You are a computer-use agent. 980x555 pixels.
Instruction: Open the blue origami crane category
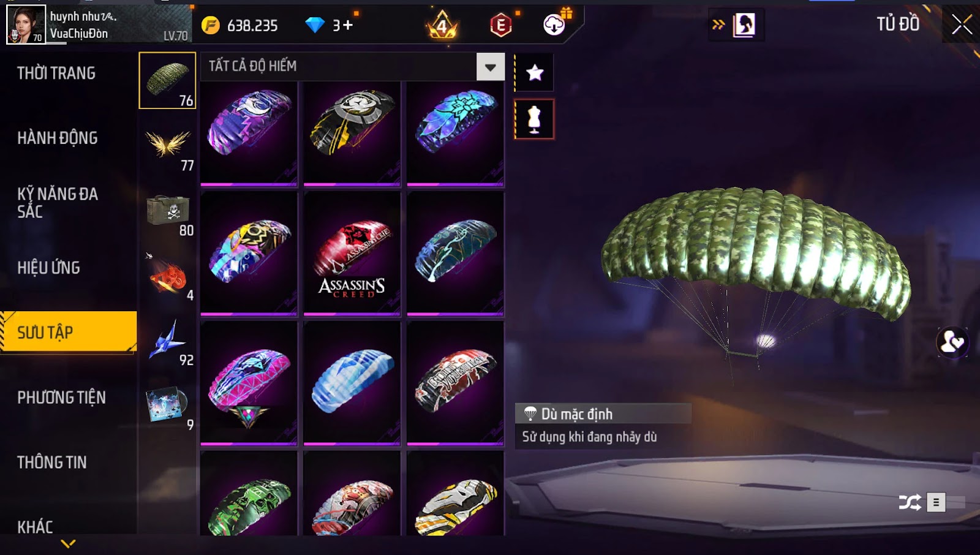click(168, 341)
